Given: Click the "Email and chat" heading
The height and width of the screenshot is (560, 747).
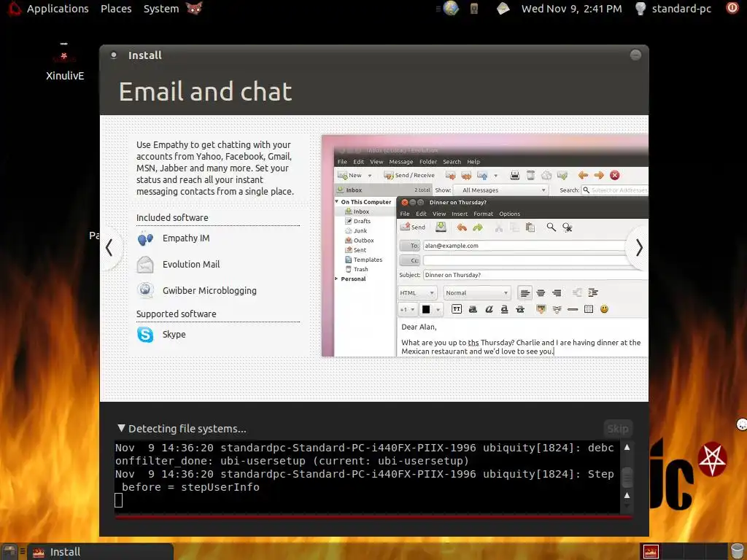Looking at the screenshot, I should (205, 91).
